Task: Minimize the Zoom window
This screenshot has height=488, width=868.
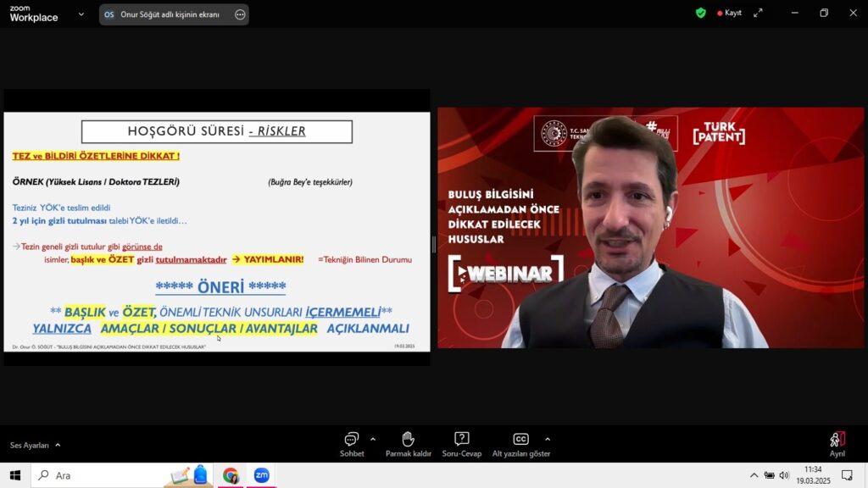Action: coord(795,14)
